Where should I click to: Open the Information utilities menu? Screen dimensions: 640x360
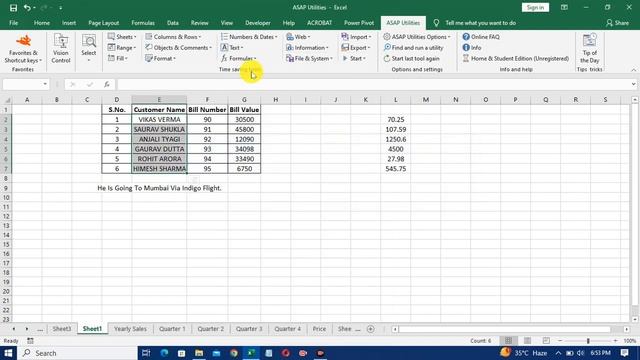pos(307,48)
